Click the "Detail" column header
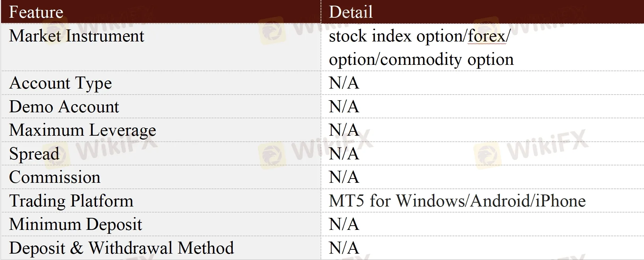This screenshot has width=644, height=260. click(x=351, y=12)
